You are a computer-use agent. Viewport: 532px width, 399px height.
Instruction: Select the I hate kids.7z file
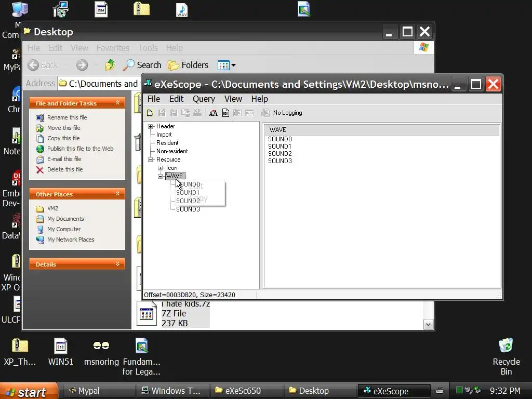(x=174, y=314)
